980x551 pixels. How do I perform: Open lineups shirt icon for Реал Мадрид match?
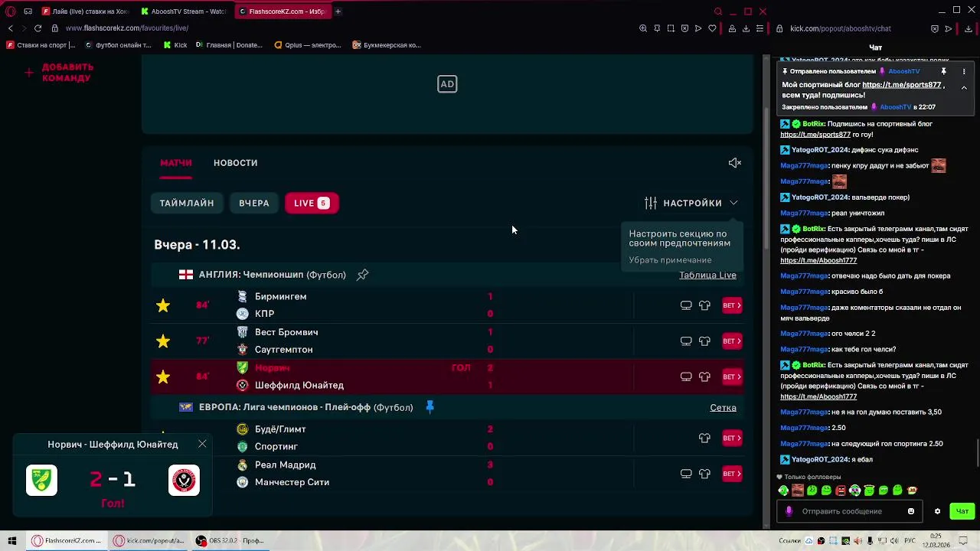704,474
